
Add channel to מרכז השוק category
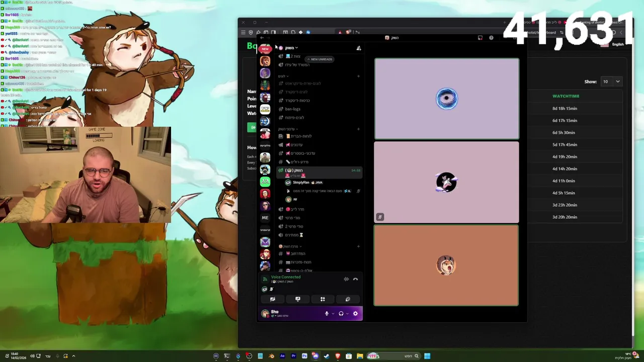[359, 246]
